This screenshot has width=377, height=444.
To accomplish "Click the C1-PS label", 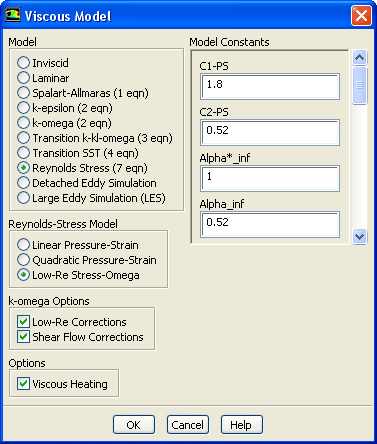I will coord(214,66).
